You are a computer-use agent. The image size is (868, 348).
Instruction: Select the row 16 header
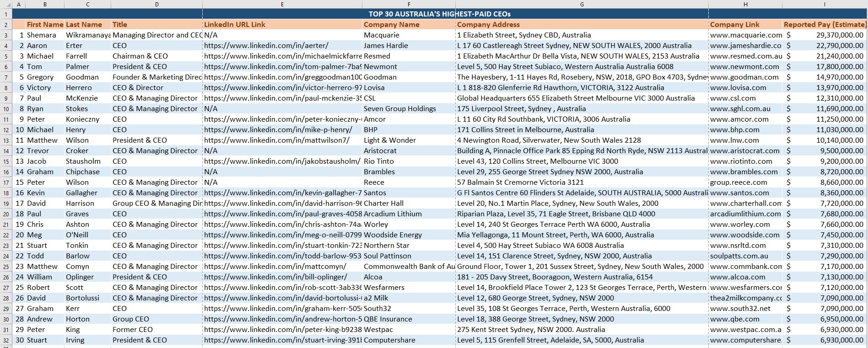coord(6,172)
